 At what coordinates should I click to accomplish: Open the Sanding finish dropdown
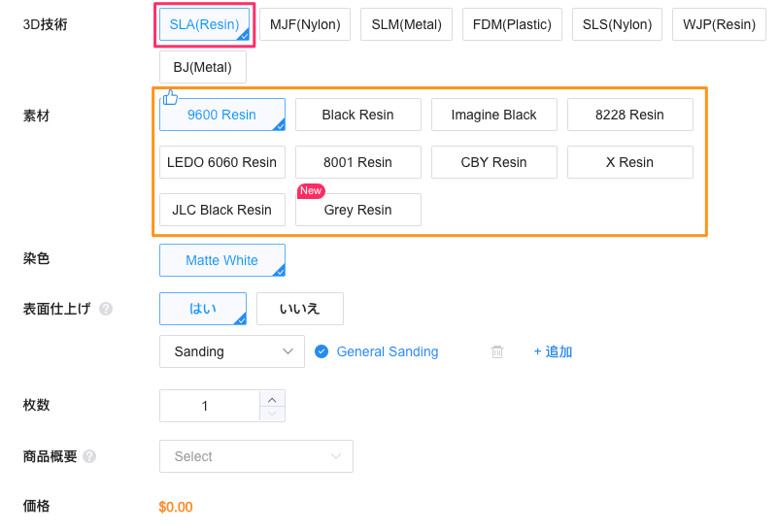coord(231,351)
